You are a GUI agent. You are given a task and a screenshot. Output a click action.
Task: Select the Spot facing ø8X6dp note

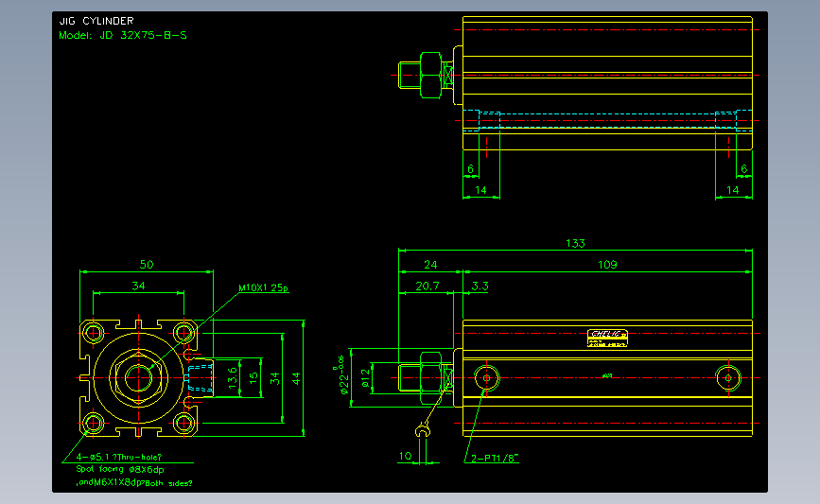(120, 470)
